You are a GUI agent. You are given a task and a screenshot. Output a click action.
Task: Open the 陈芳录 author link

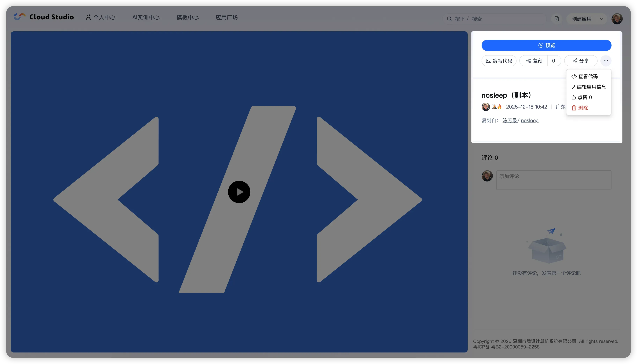click(x=510, y=121)
